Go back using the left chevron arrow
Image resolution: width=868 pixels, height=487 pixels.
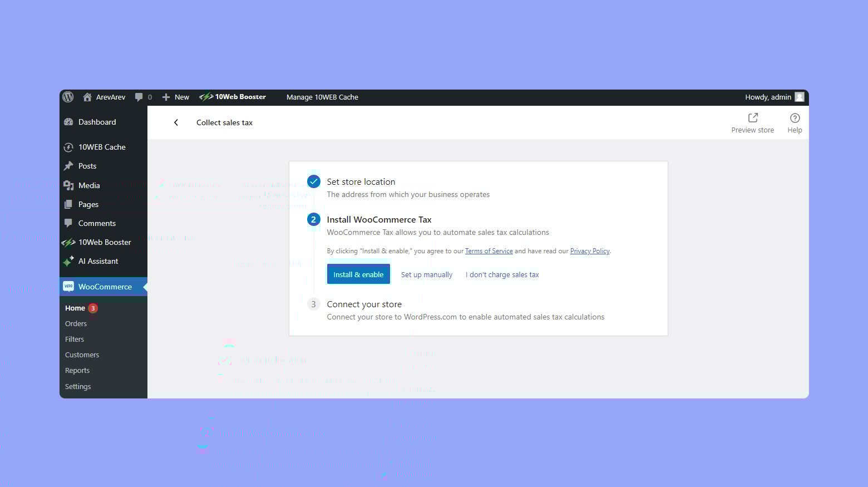pyautogui.click(x=176, y=122)
